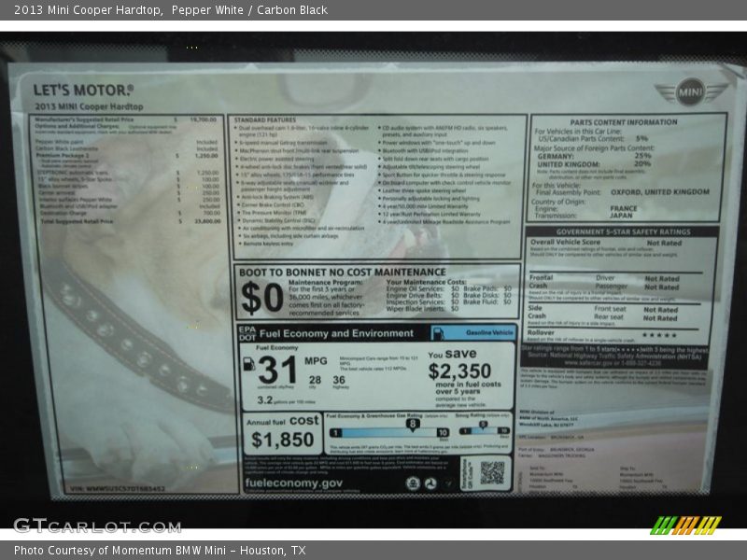The width and height of the screenshot is (747, 560).
Task: Click the greenhouse gas rating marker "8"
Action: coord(413,424)
